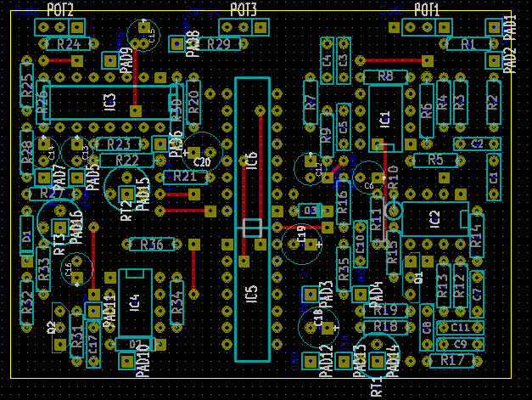Screen dimensions: 532x400
Task: Select electrolytic capacitor C18 circle
Action: pos(318,328)
